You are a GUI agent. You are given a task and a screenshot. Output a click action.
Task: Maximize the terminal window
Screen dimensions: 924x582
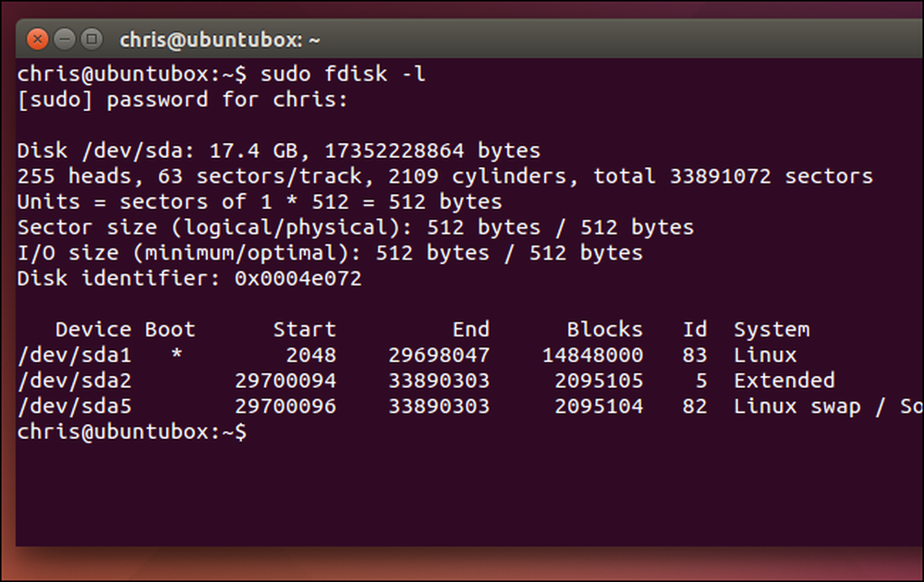pos(91,40)
